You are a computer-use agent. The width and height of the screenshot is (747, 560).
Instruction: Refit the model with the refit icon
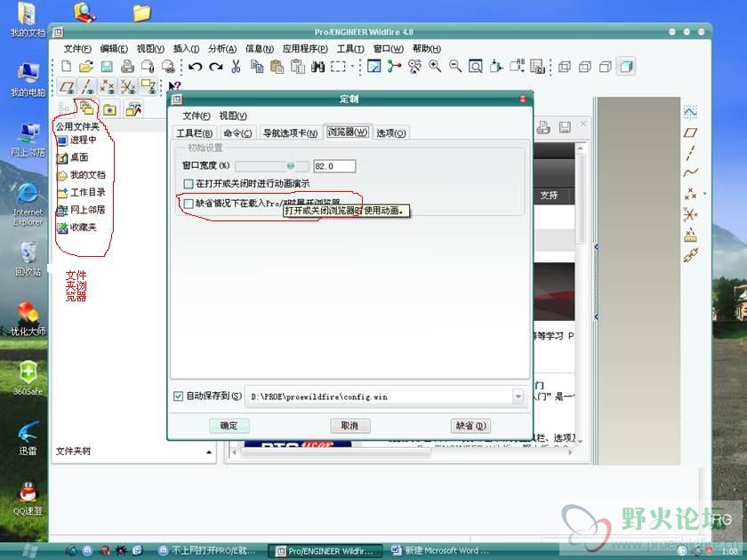[475, 66]
